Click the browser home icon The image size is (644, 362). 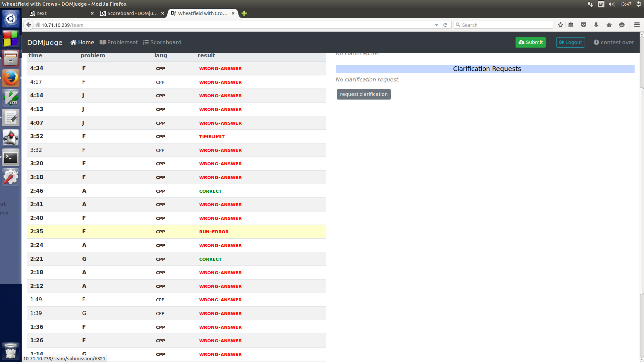pyautogui.click(x=609, y=25)
